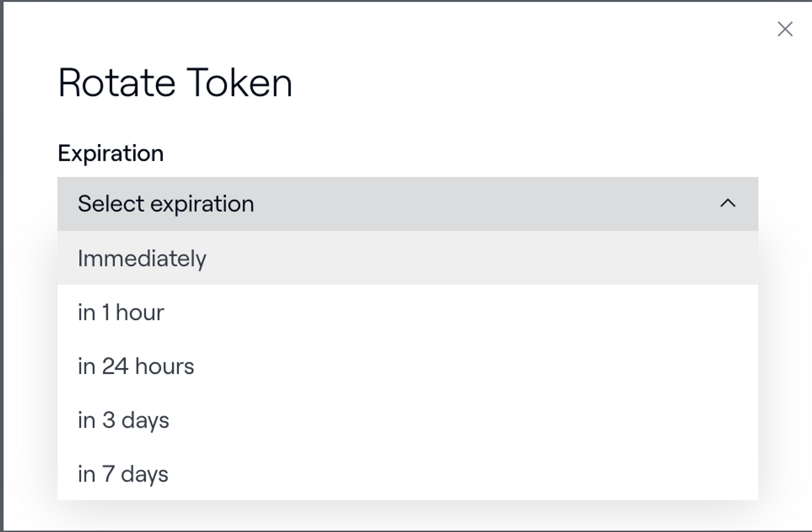The width and height of the screenshot is (812, 532).
Task: Click the Select expiration combo box
Action: coord(407,204)
